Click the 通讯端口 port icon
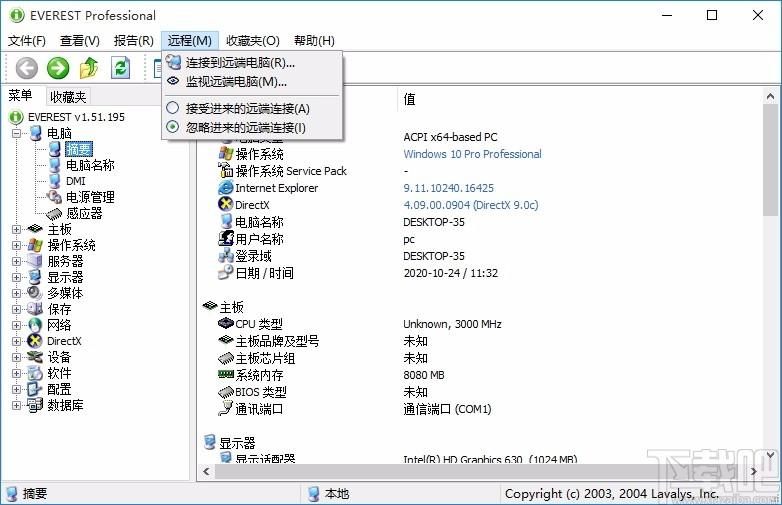The width and height of the screenshot is (782, 505). tap(226, 409)
